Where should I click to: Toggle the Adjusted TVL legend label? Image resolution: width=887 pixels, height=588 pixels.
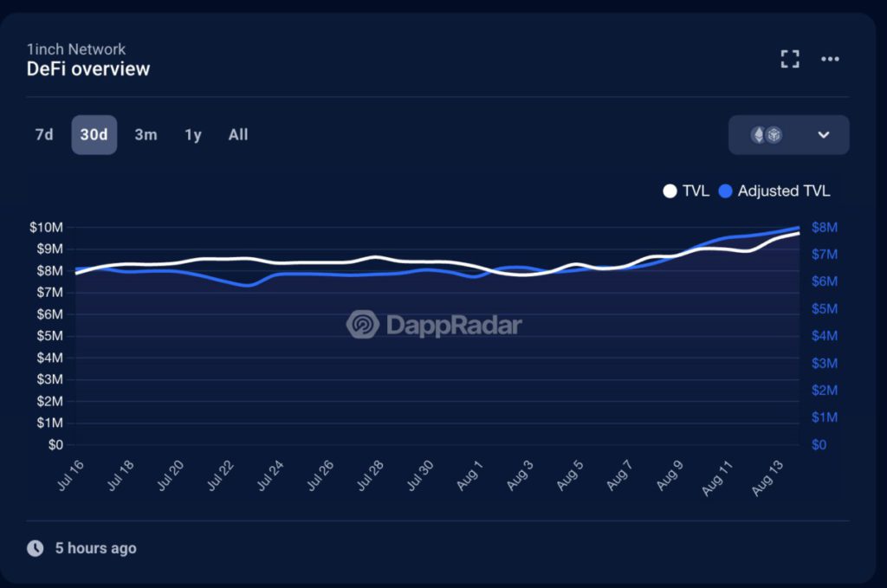pyautogui.click(x=783, y=191)
